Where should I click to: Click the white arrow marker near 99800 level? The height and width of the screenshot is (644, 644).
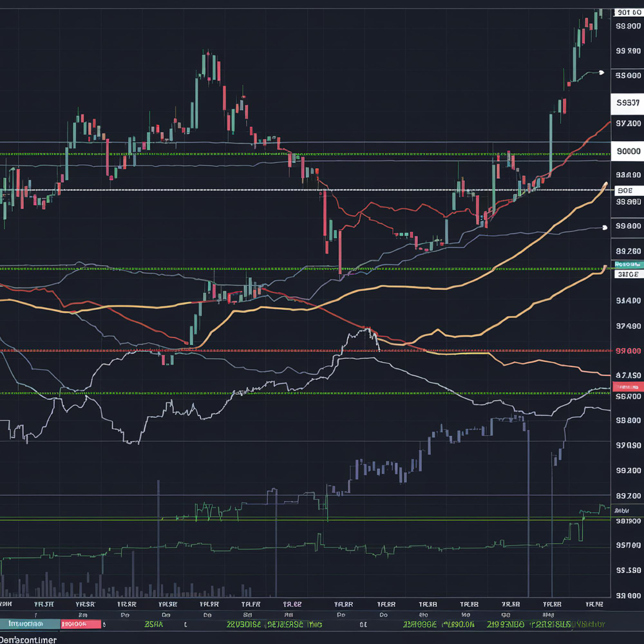(x=604, y=227)
